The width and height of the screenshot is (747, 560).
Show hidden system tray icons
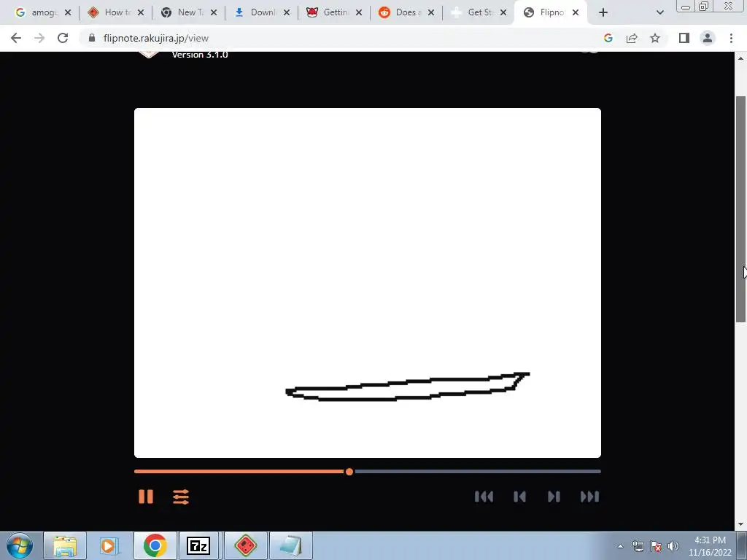coord(620,547)
